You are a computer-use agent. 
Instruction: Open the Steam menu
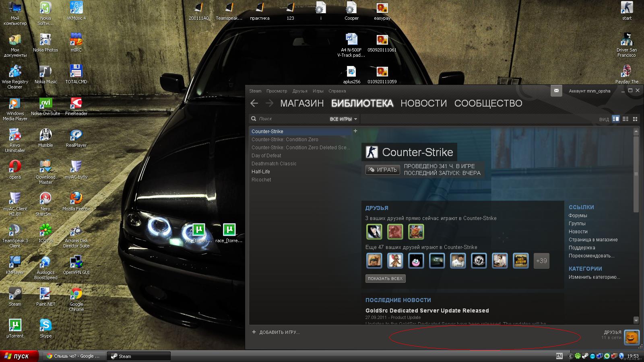[x=255, y=91]
